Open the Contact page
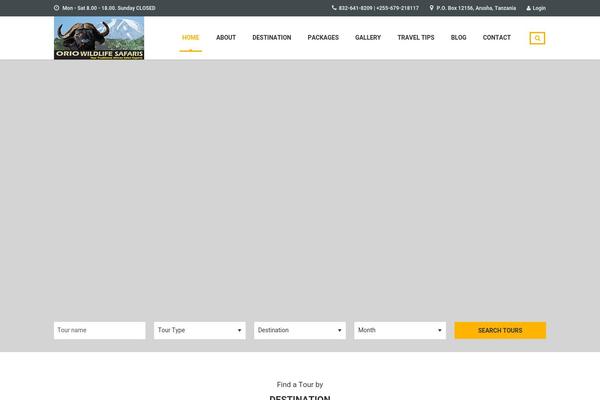 click(x=497, y=38)
